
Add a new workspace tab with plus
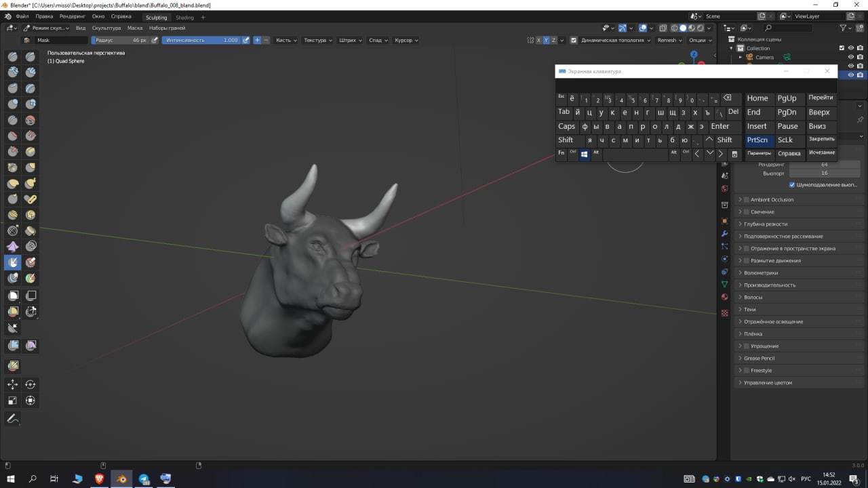(x=203, y=17)
